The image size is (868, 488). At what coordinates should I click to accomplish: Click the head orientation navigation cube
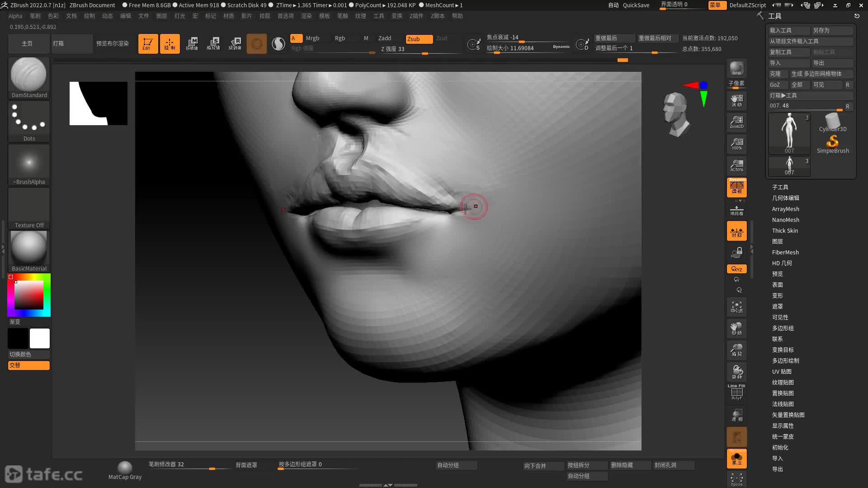pos(675,114)
